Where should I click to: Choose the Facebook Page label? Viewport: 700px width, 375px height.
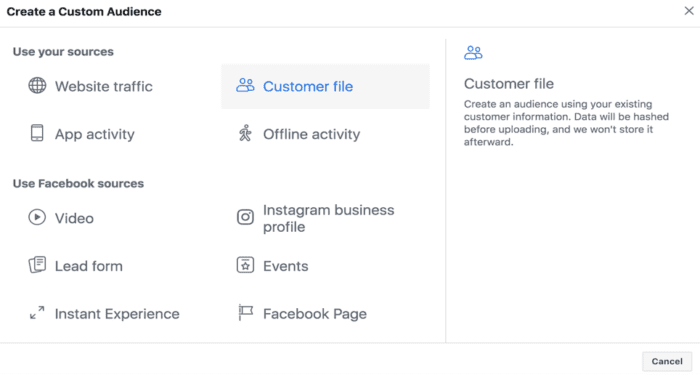point(315,314)
